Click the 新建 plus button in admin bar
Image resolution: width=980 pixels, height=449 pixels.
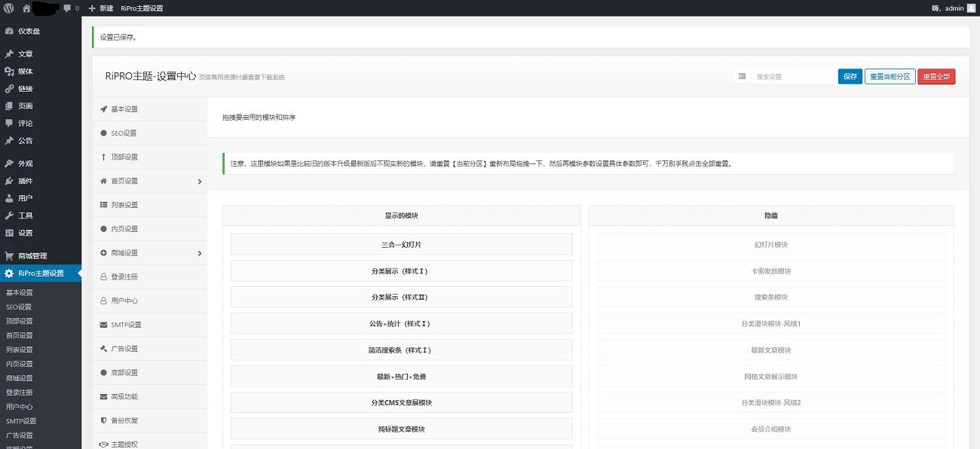(100, 8)
